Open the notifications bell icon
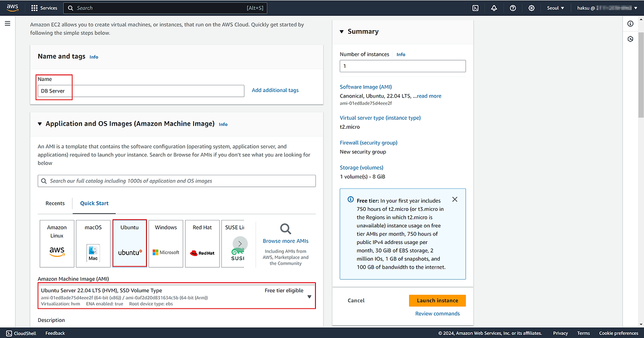This screenshot has height=338, width=644. (494, 8)
